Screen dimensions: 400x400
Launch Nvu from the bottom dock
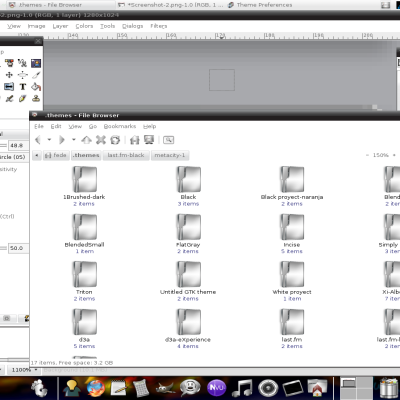217,388
